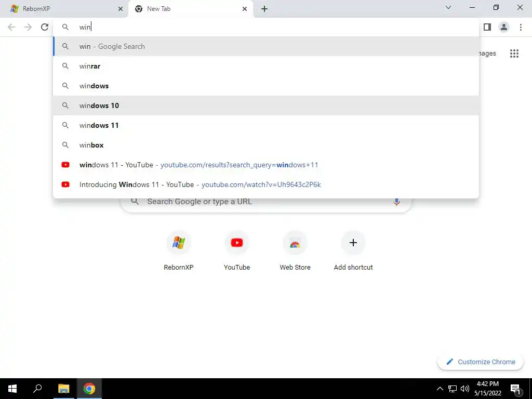Focus the address bar containing 'win'
The height and width of the screenshot is (399, 532).
point(266,27)
